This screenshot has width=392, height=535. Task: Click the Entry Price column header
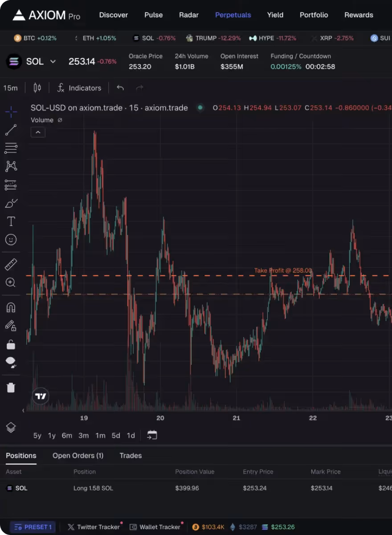pyautogui.click(x=258, y=472)
